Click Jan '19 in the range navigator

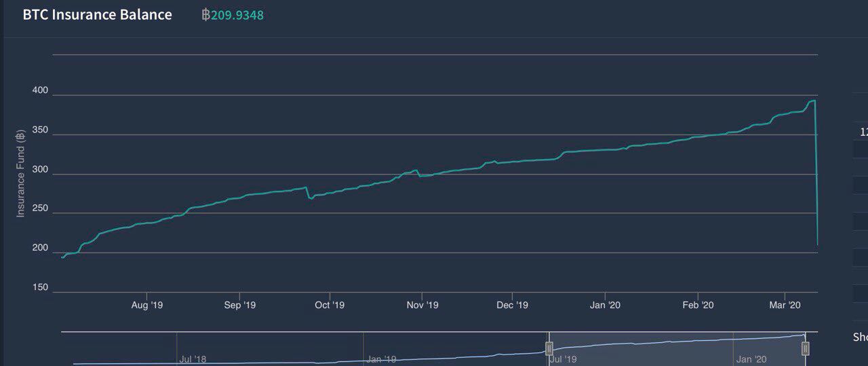380,359
